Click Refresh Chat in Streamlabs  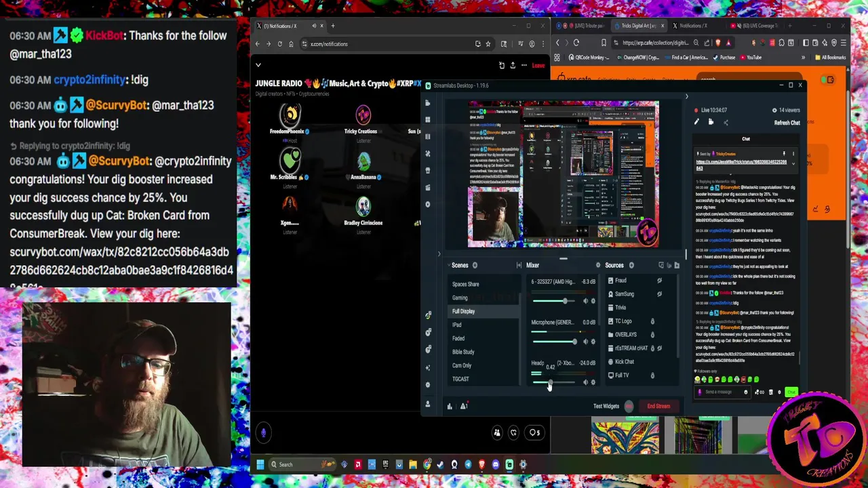coord(787,123)
